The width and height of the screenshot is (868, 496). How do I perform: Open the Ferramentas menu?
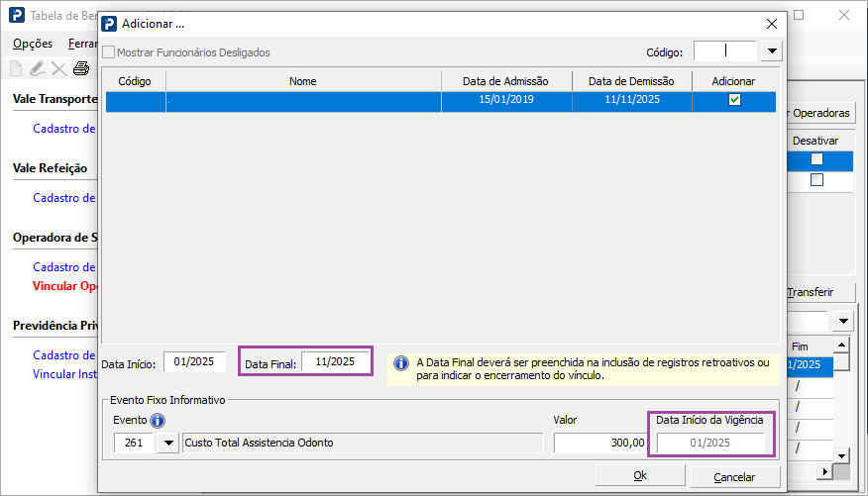pyautogui.click(x=82, y=44)
